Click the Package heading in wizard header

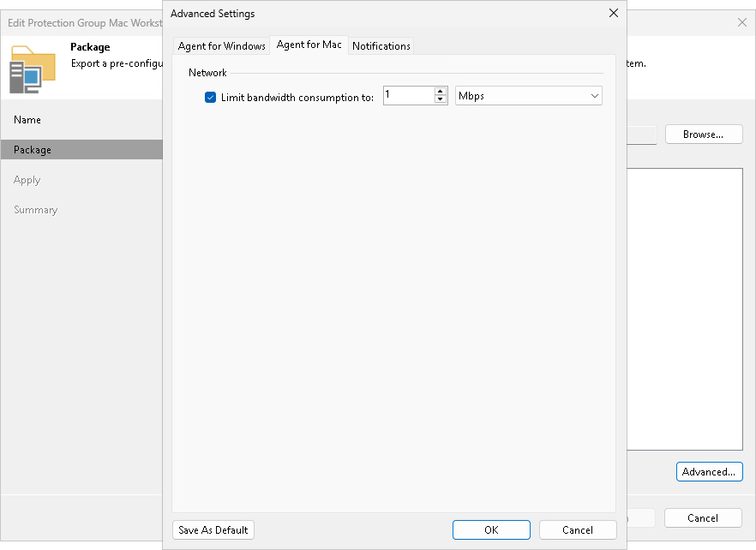coord(90,47)
